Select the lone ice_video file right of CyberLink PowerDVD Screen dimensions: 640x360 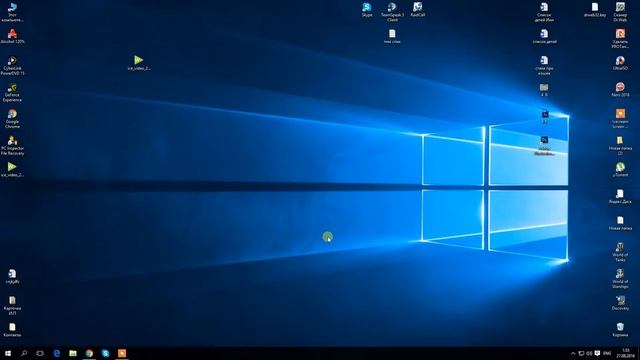tap(139, 63)
